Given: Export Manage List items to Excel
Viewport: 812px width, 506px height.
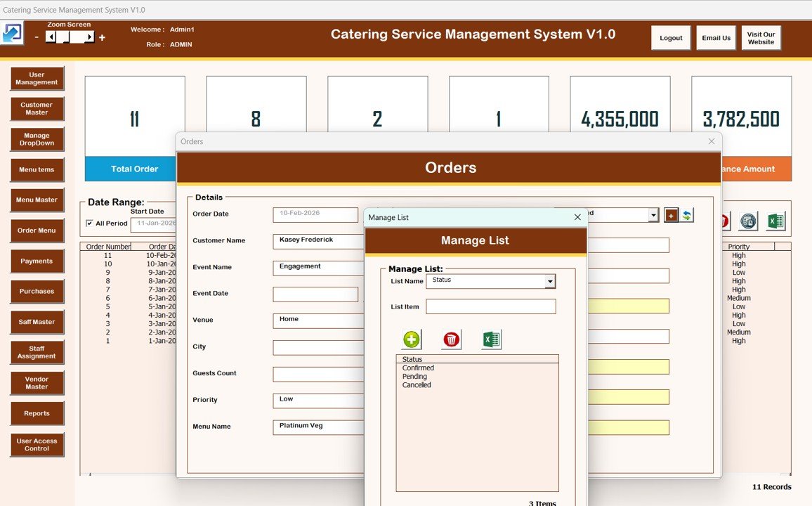Looking at the screenshot, I should (x=490, y=339).
